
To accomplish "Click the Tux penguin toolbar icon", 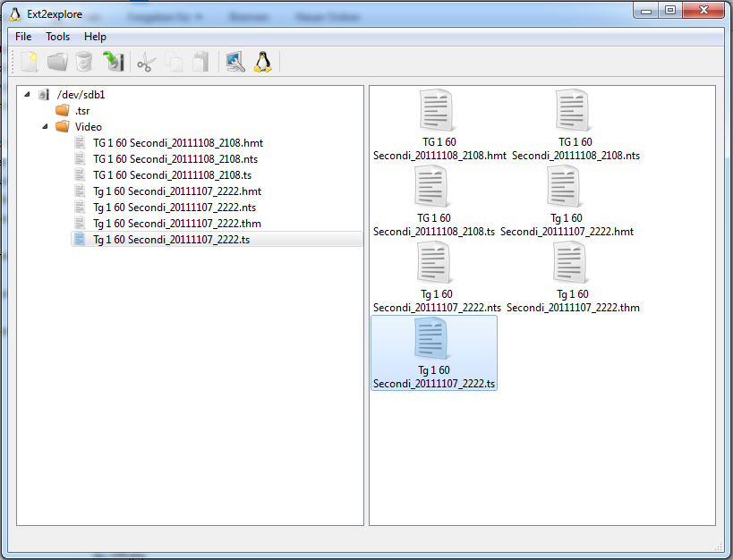I will (x=262, y=62).
